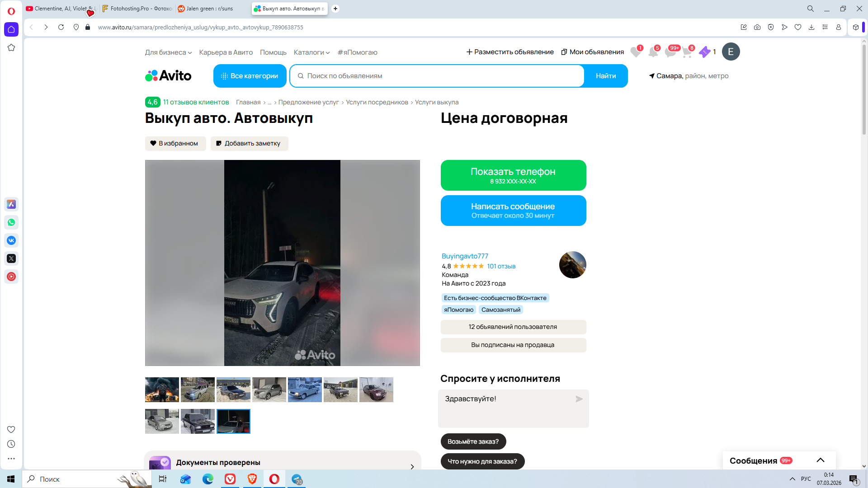The width and height of the screenshot is (868, 488).
Task: Open the 'Каталоги' dropdown menu
Action: (x=311, y=52)
